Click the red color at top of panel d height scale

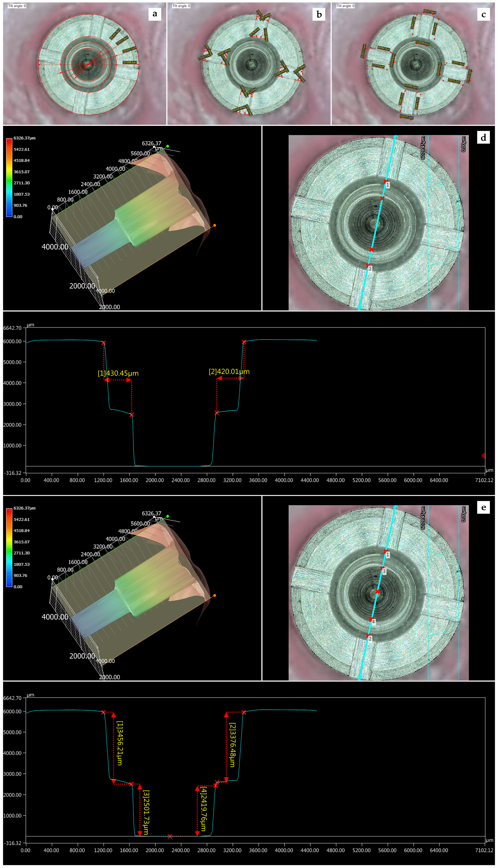click(x=9, y=141)
